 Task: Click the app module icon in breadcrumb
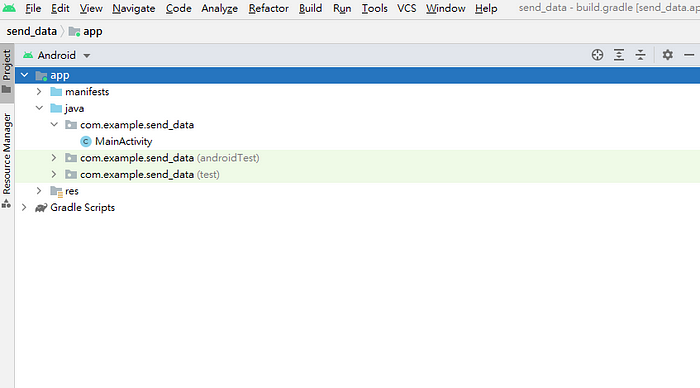74,32
